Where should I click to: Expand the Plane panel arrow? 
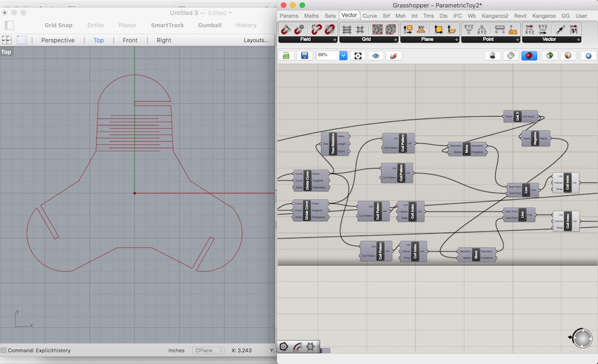click(456, 39)
